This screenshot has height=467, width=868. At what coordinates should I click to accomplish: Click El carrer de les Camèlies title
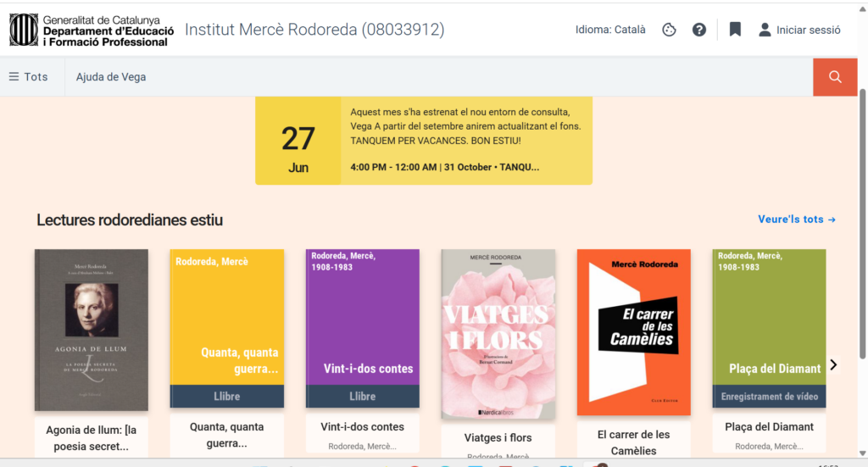(634, 442)
